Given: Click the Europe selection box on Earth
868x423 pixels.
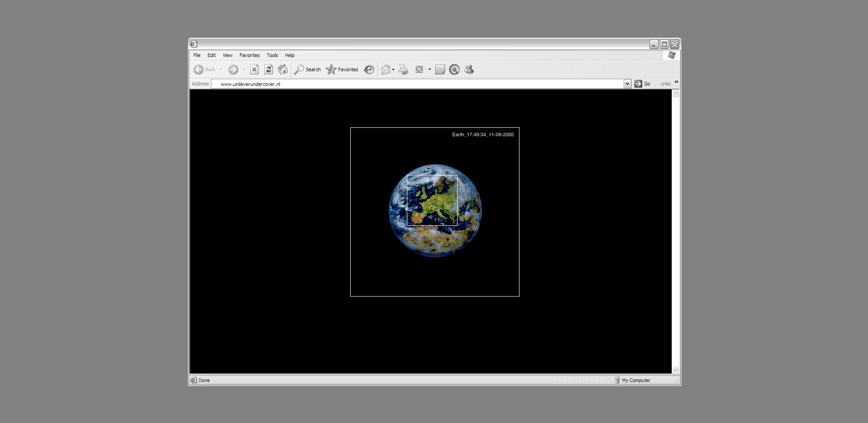Looking at the screenshot, I should [432, 200].
